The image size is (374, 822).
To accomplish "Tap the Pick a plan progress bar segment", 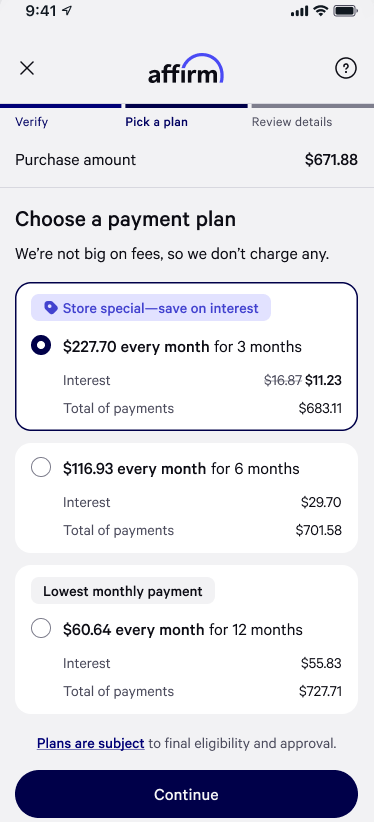I will click(186, 106).
